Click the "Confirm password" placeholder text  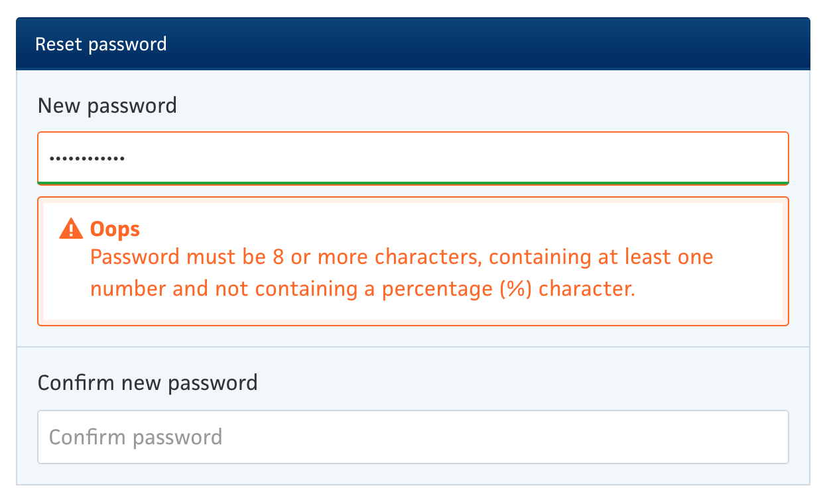136,438
